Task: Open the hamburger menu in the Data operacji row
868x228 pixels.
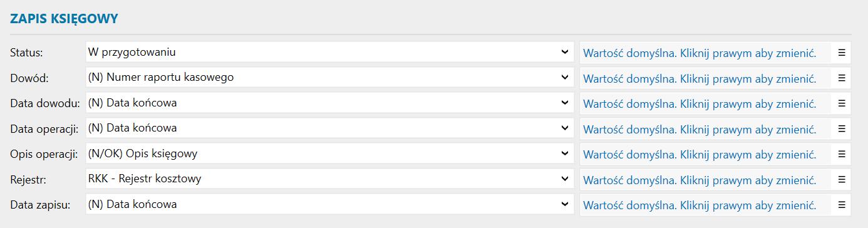Action: (841, 128)
